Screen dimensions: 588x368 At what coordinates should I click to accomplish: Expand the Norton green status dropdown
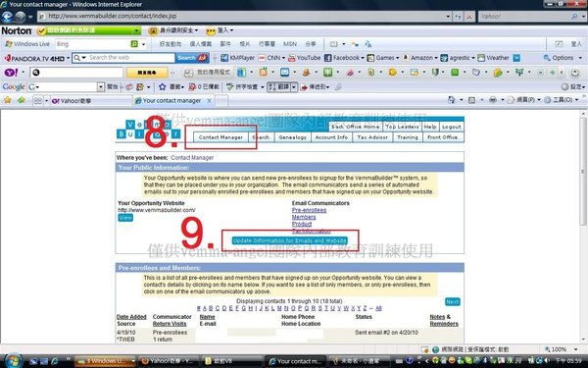[x=137, y=30]
